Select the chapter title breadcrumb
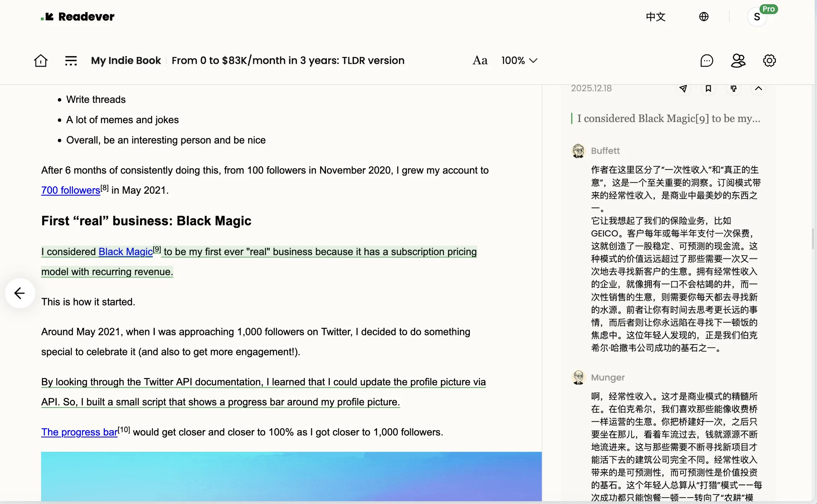The image size is (817, 504). pyautogui.click(x=288, y=61)
